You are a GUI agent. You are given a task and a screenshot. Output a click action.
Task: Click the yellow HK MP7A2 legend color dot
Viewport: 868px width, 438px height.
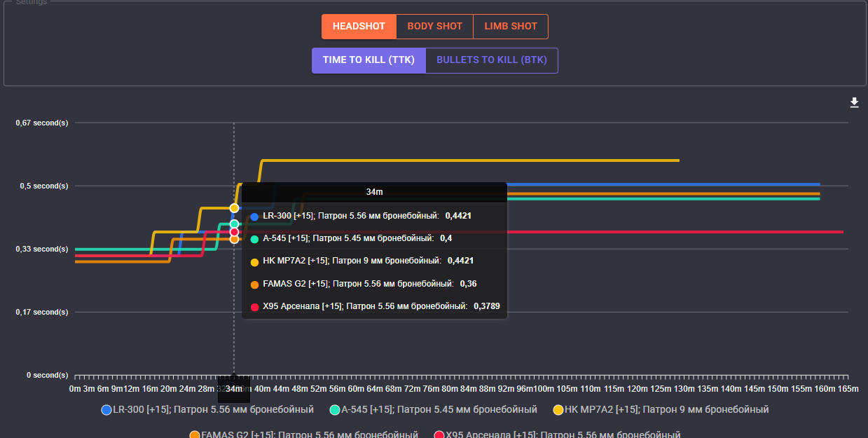point(558,410)
